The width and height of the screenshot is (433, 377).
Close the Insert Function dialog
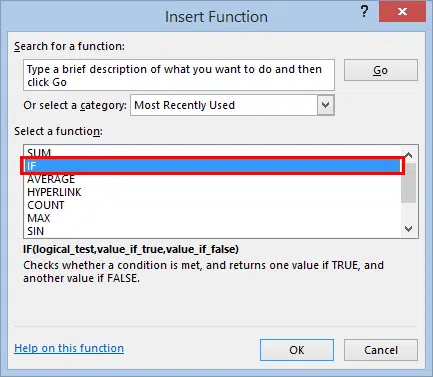pos(402,12)
